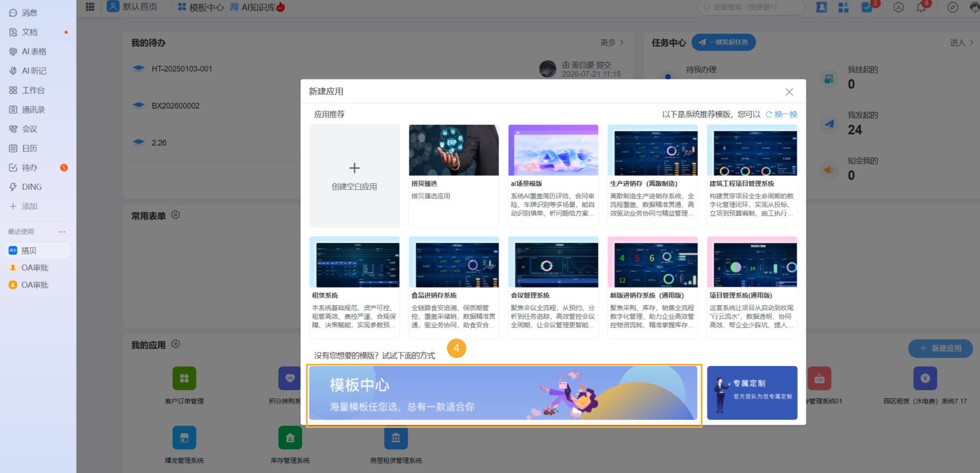
Task: Switch to AI知识库 tab
Action: point(257,8)
